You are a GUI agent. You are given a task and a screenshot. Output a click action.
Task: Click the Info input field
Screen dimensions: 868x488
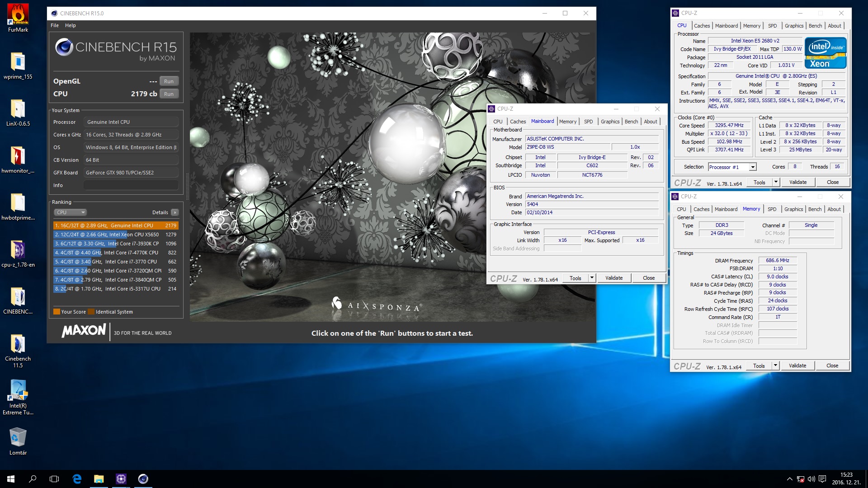(x=131, y=185)
